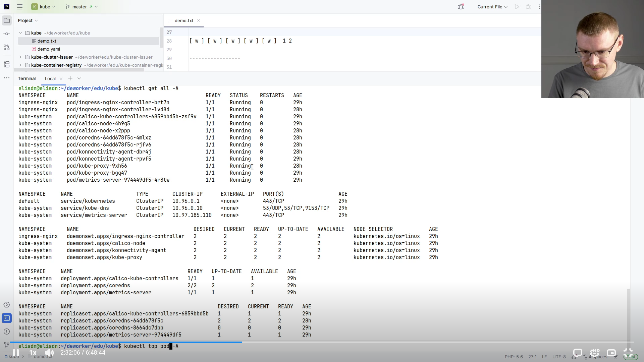Viewport: 644px width, 362px height.
Task: Add a new terminal tab
Action: point(70,78)
